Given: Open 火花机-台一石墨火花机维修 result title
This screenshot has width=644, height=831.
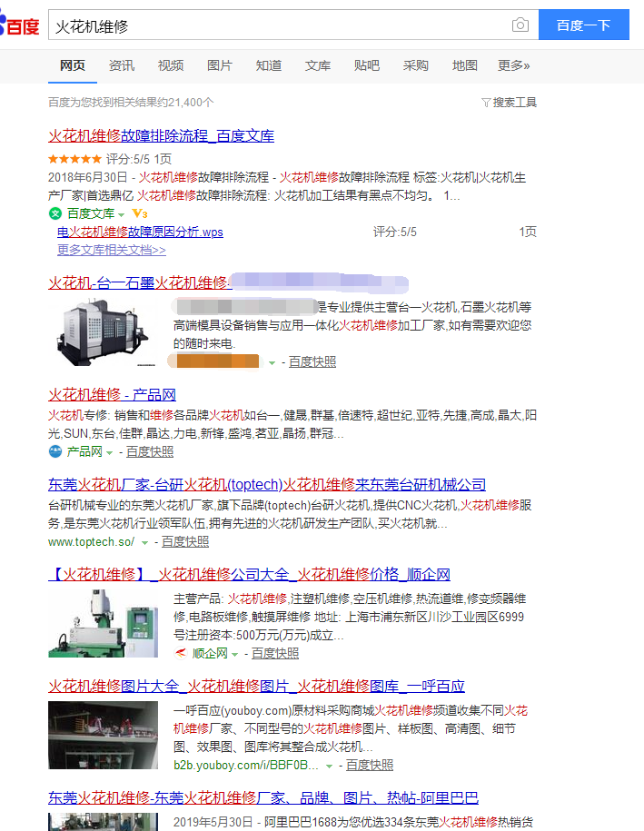Looking at the screenshot, I should point(140,282).
